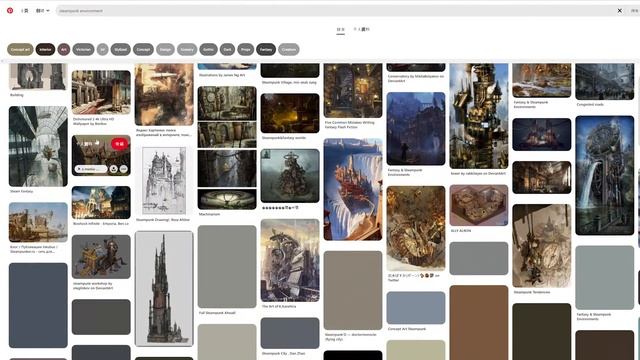Open the Concept Art Steampunk placeholder pin
640x360 pixels.
(x=416, y=308)
